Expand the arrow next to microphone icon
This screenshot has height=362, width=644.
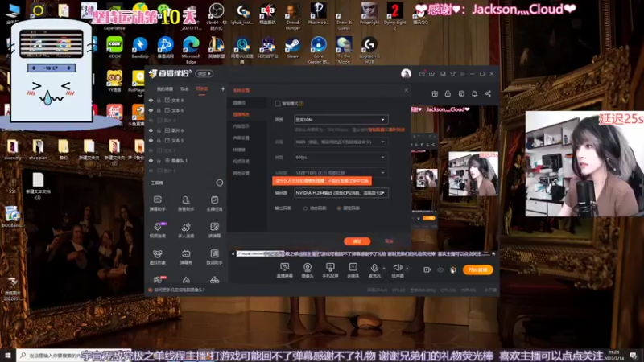point(384,269)
